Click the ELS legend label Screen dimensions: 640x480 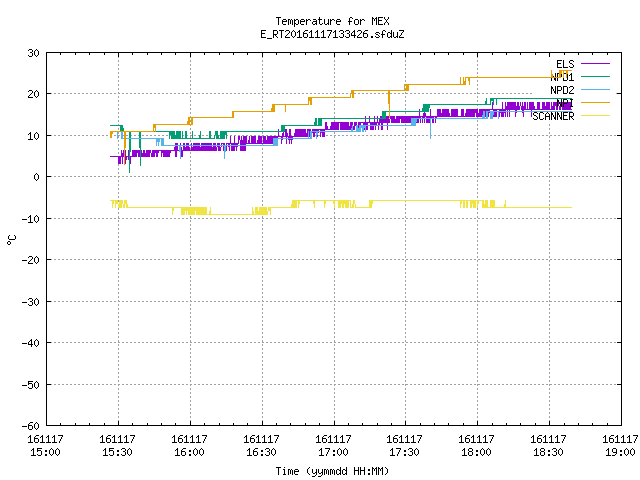click(565, 64)
